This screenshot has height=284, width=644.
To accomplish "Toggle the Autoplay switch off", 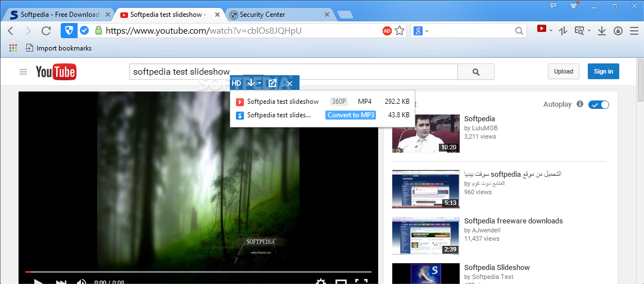I will (599, 104).
